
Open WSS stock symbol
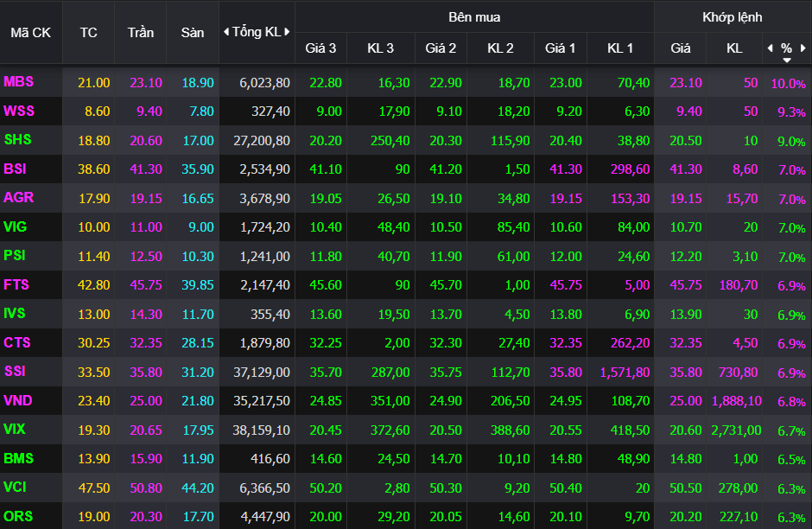19,111
